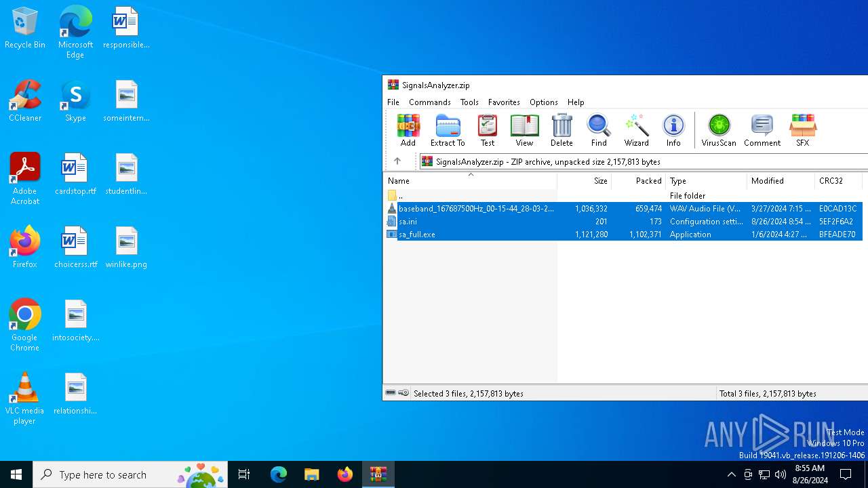
Task: Click the SFX toolbar icon
Action: (803, 131)
